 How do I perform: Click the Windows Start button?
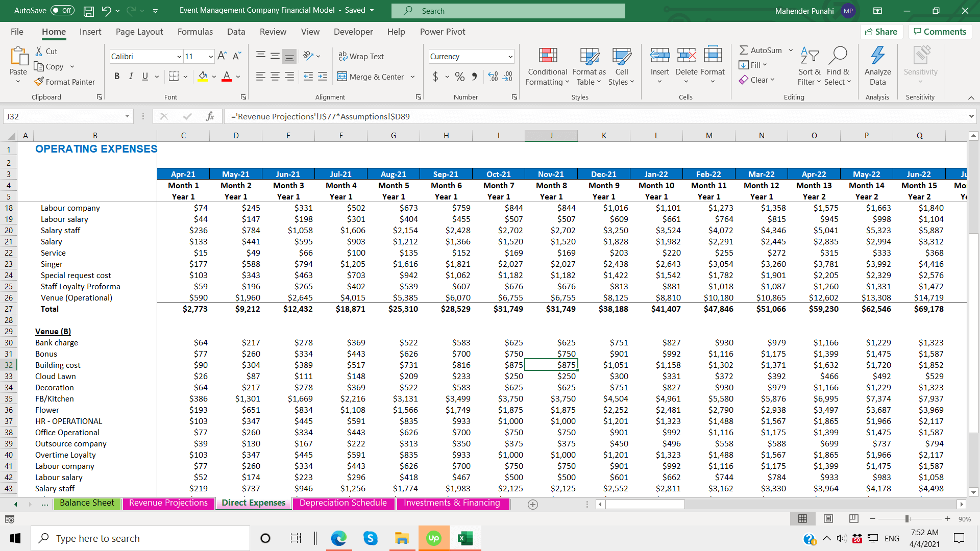(15, 538)
